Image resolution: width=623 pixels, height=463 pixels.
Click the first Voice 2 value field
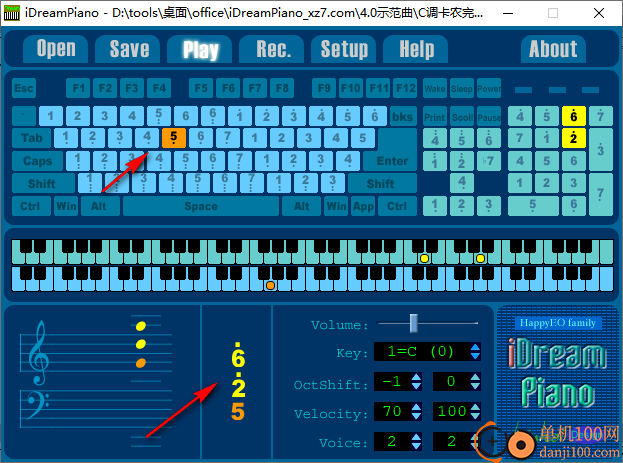point(393,441)
